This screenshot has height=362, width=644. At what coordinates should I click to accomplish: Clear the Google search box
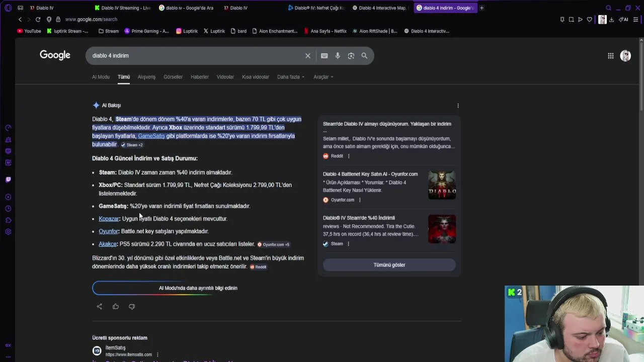[x=308, y=56]
